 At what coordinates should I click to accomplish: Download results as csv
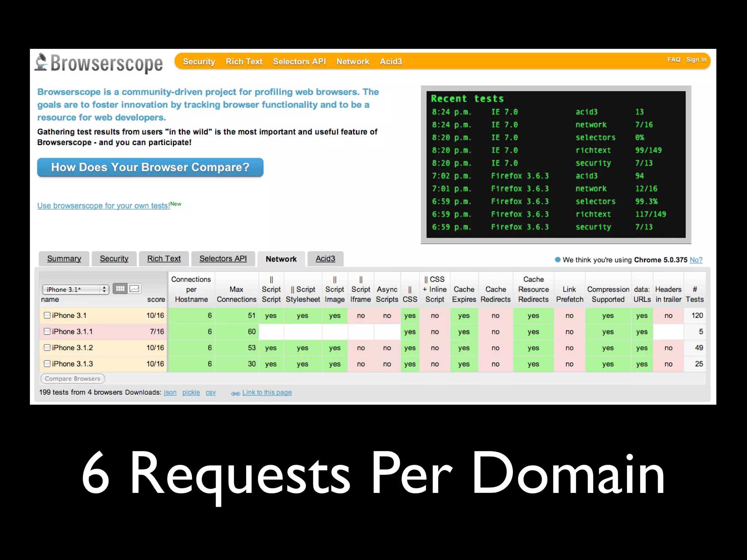point(210,392)
